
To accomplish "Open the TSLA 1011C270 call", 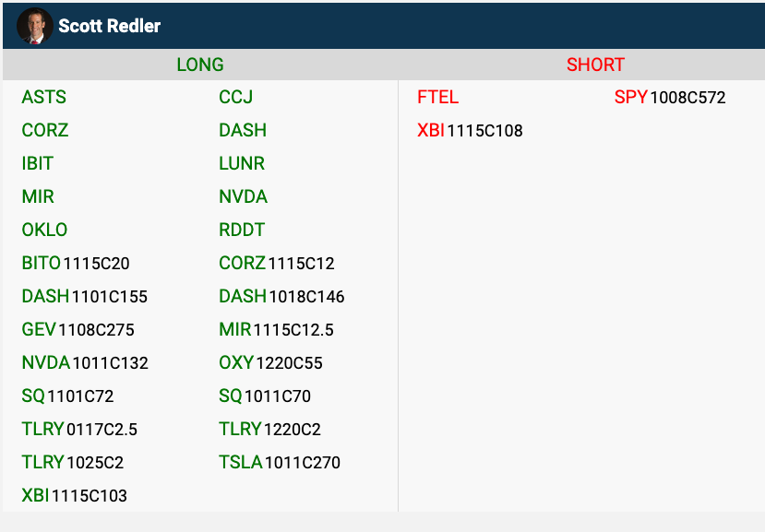I will 279,463.
